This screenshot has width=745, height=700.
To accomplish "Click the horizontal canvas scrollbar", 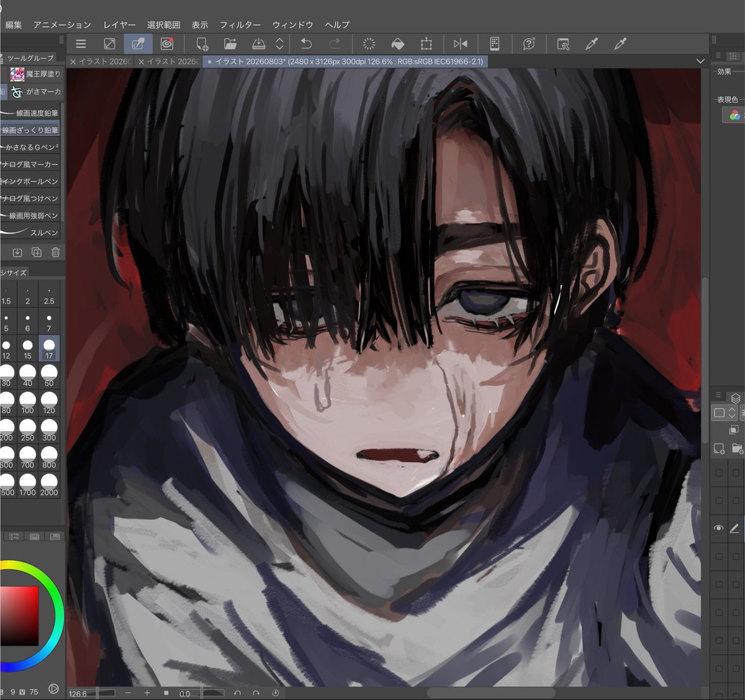I will [490, 693].
